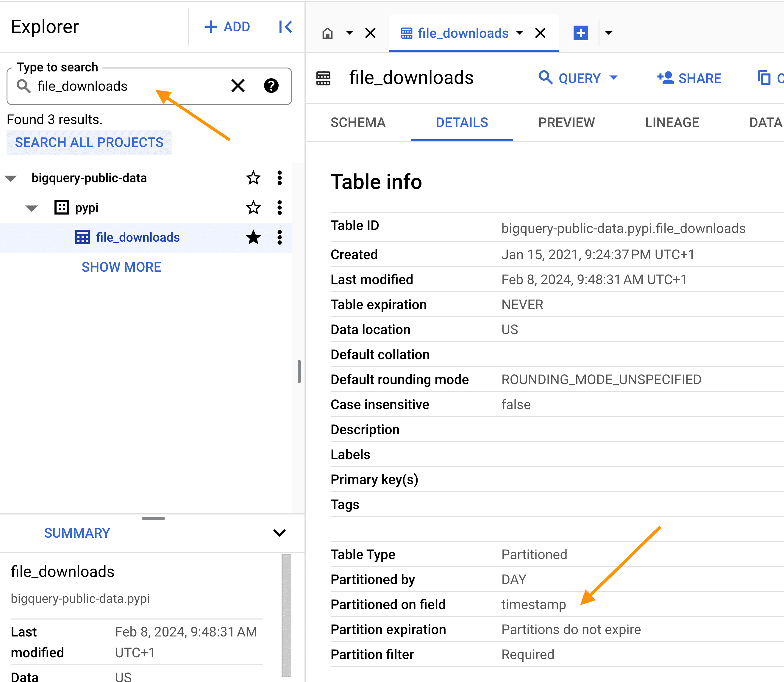The width and height of the screenshot is (784, 682).
Task: Collapse the Explorer pane with arrow icon
Action: point(285,27)
